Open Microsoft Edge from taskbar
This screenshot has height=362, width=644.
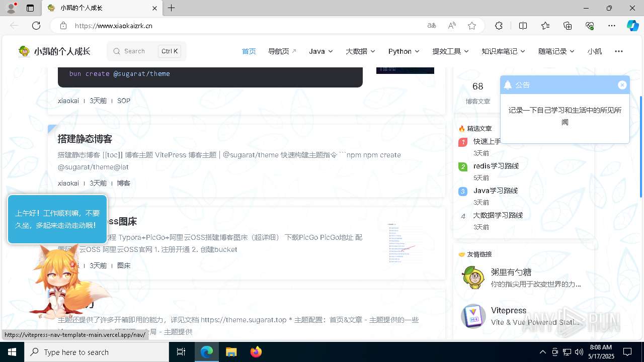click(x=207, y=352)
